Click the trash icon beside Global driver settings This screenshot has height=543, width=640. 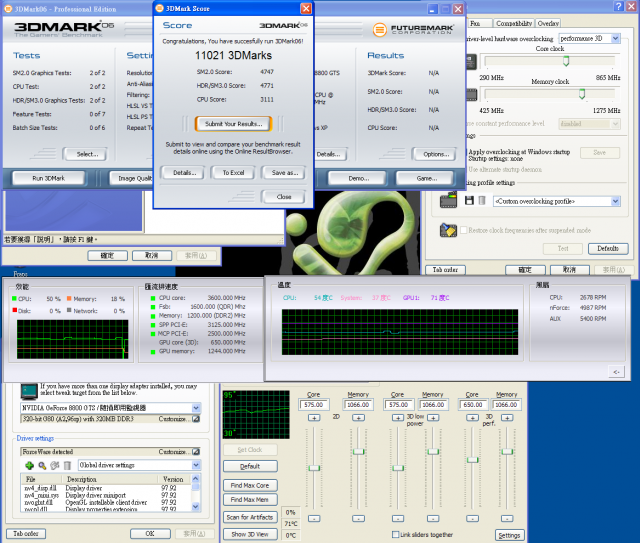point(67,465)
